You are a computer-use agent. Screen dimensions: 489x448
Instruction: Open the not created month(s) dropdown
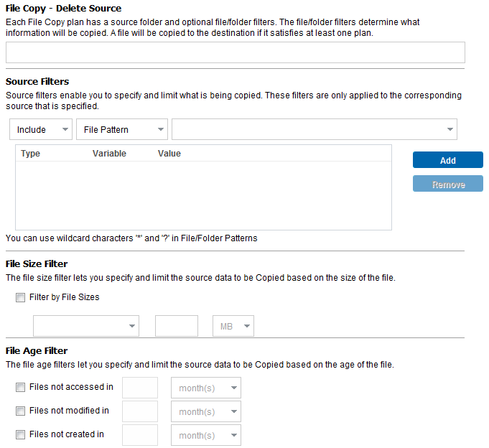click(205, 436)
